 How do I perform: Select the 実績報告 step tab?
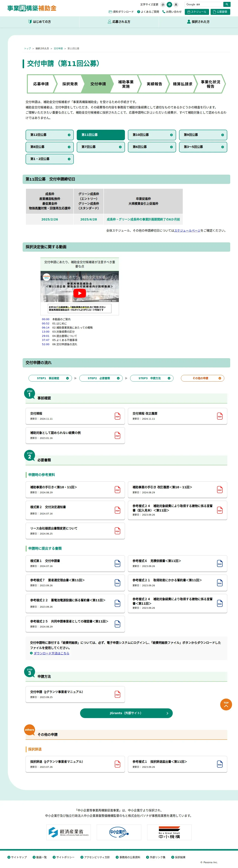click(x=154, y=84)
